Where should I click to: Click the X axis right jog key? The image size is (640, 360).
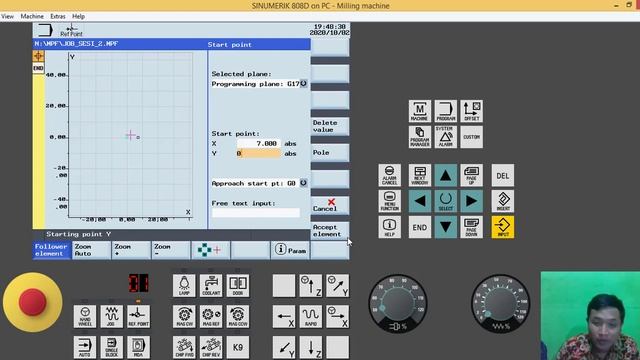click(x=338, y=316)
